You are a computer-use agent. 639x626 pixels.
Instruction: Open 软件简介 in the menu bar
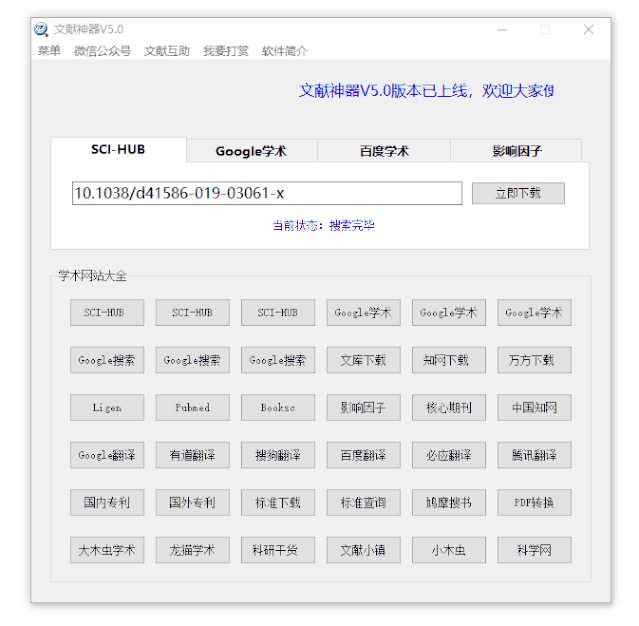coord(285,51)
